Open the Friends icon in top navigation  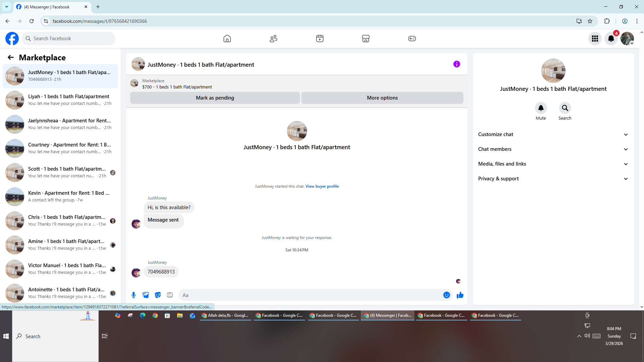(274, 39)
